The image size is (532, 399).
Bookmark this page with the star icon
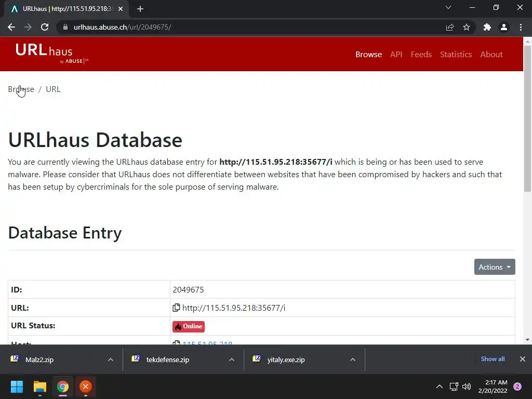(467, 27)
